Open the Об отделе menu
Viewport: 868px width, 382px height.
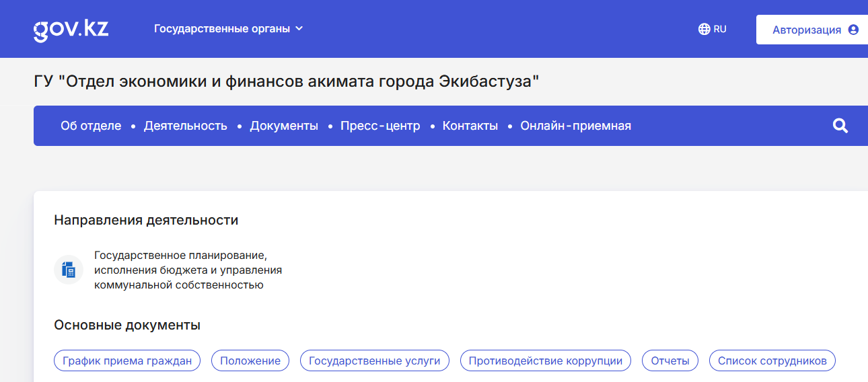coord(91,126)
